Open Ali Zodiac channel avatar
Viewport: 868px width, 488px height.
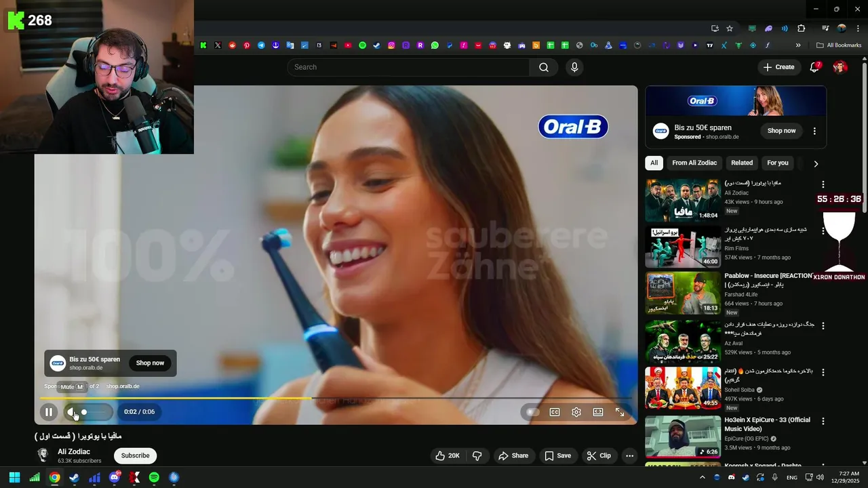coord(43,455)
